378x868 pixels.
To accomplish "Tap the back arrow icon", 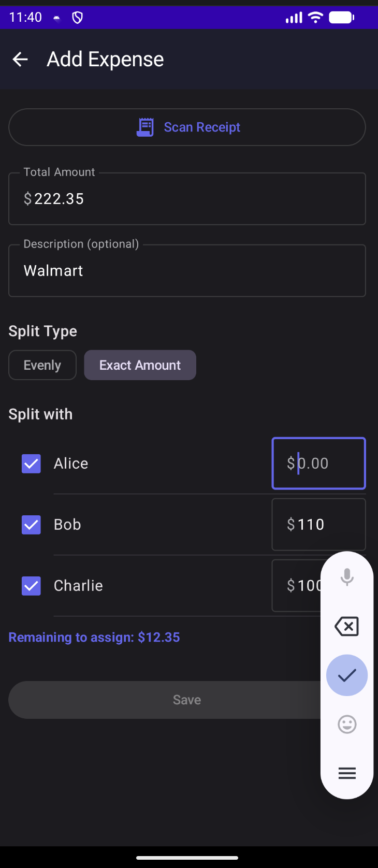I will [x=20, y=60].
